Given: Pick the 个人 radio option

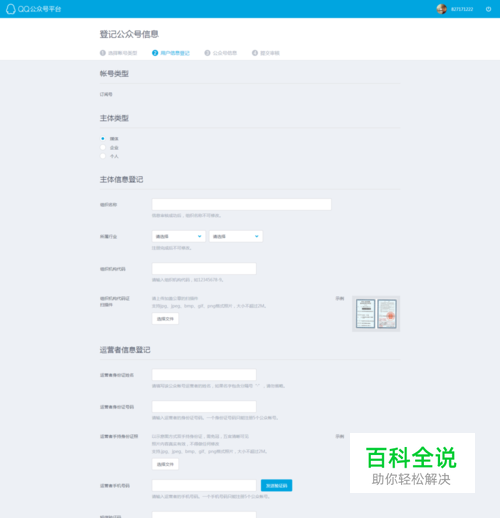Looking at the screenshot, I should pyautogui.click(x=103, y=156).
